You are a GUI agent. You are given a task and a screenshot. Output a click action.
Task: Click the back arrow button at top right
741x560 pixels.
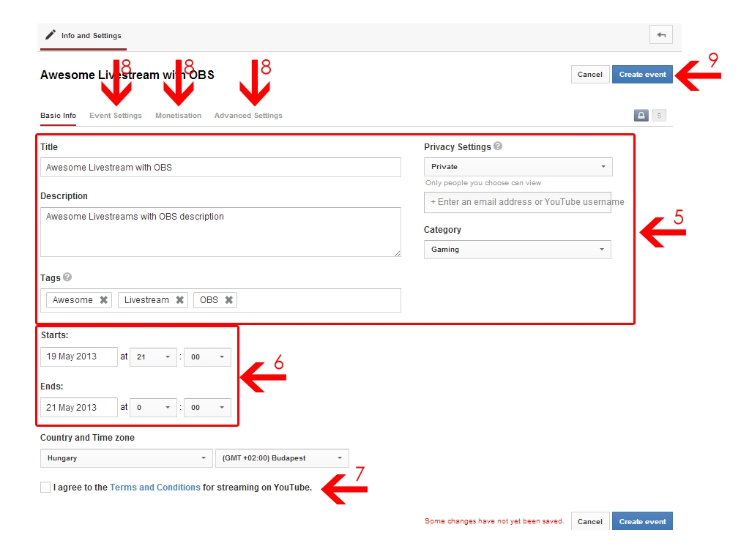coord(660,35)
